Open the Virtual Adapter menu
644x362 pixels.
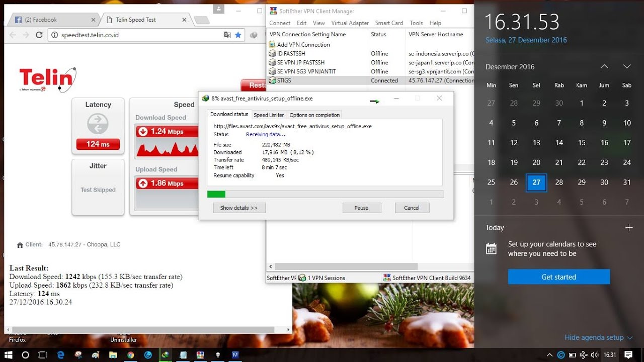350,23
